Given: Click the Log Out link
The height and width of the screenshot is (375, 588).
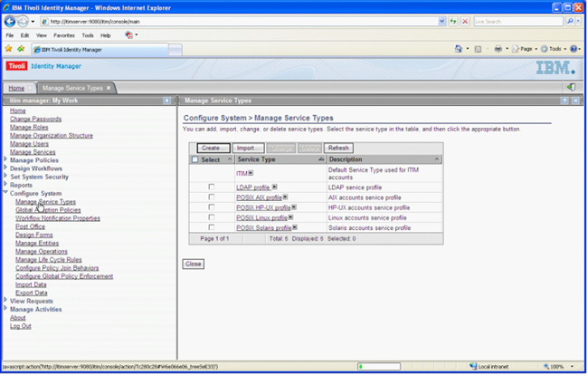Looking at the screenshot, I should point(21,326).
